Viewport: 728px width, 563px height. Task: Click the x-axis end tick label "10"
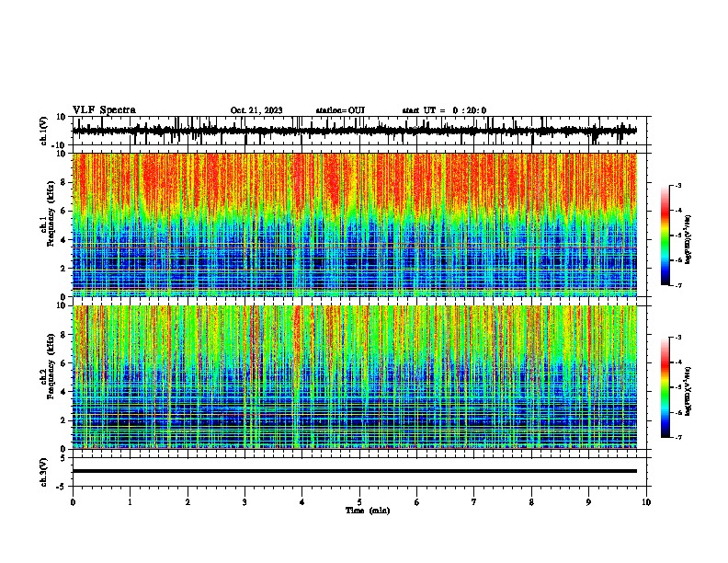point(646,502)
